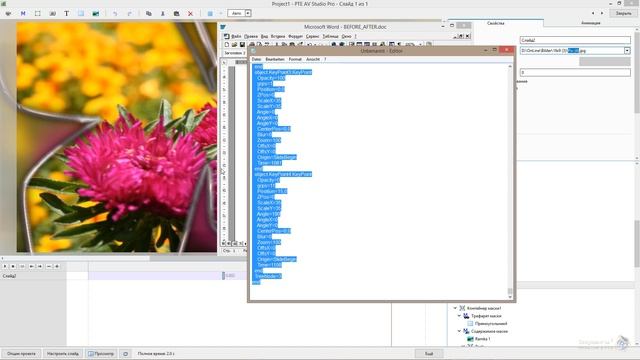Click Save diskette icon in Word toolbar

[x=242, y=44]
